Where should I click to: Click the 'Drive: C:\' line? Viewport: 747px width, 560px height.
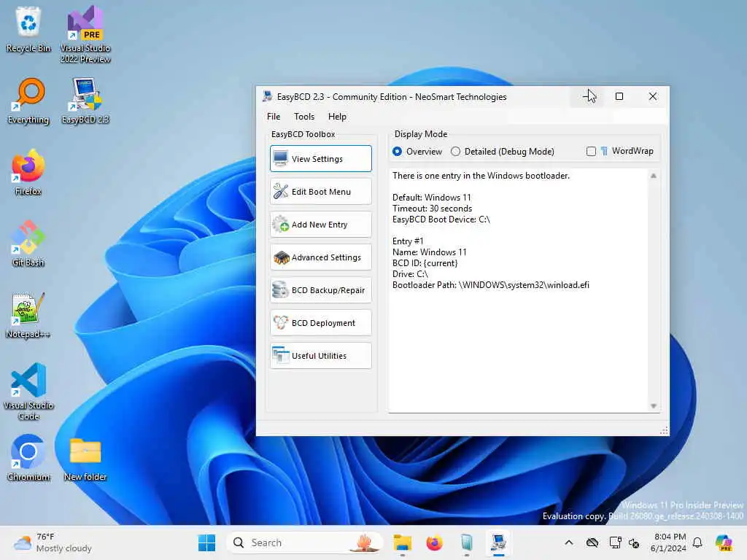pos(410,274)
